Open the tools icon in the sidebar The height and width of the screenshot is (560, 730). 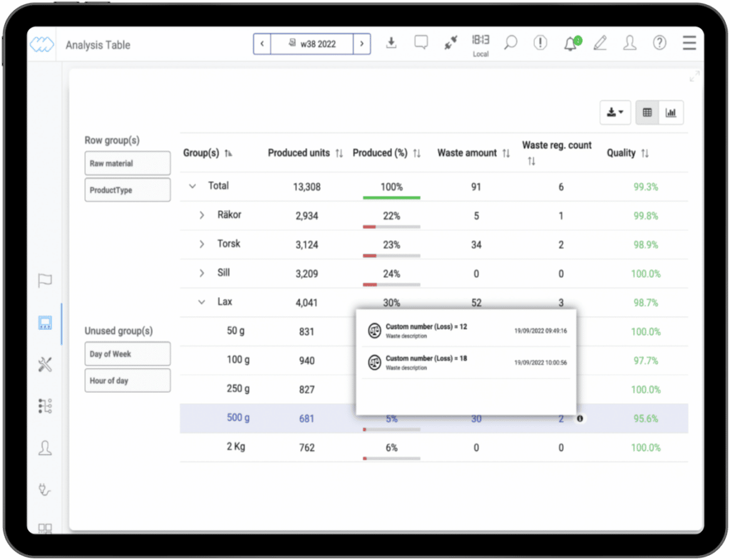point(44,364)
